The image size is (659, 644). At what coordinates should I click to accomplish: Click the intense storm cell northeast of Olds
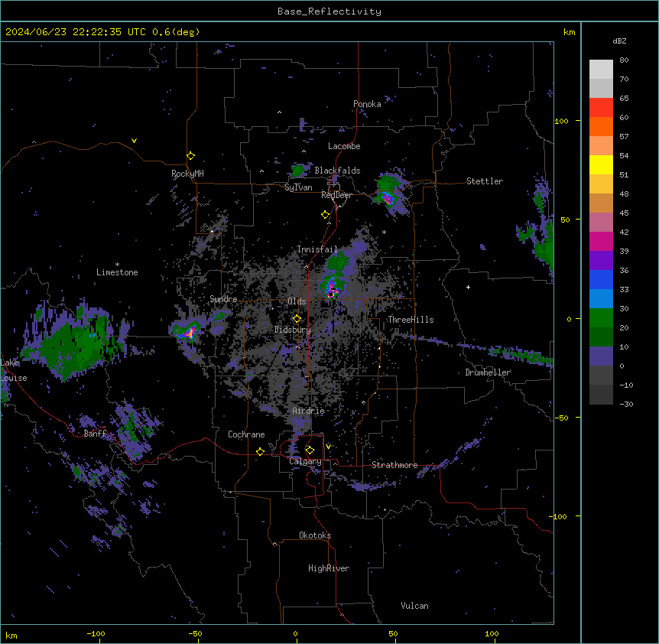pos(332,289)
